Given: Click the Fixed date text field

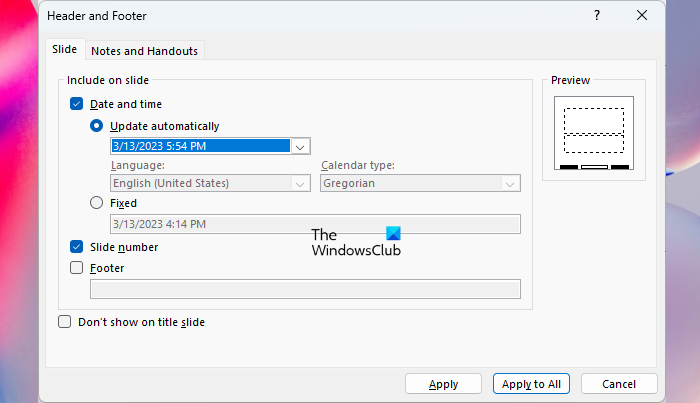Looking at the screenshot, I should pyautogui.click(x=314, y=224).
